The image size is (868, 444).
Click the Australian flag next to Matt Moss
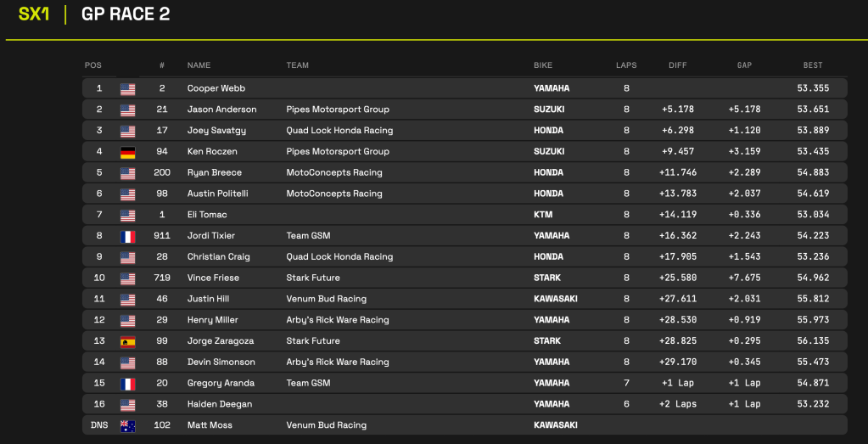coord(127,425)
